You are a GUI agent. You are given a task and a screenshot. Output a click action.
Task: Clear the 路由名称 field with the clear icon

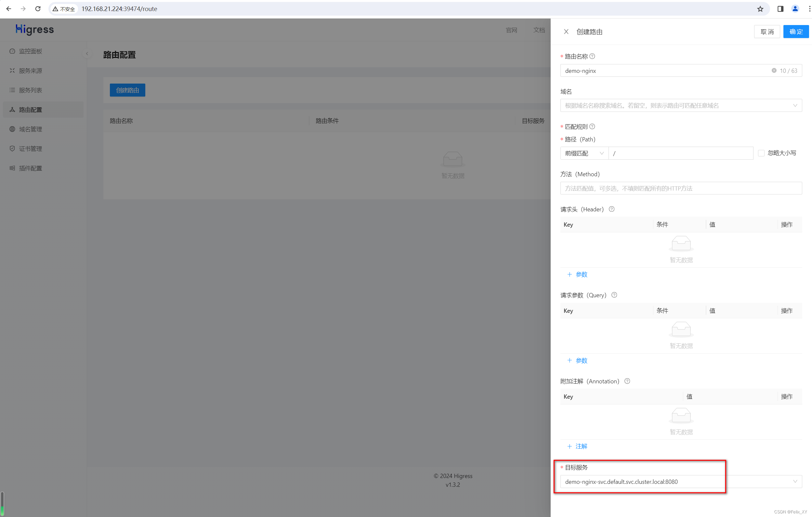pos(774,71)
